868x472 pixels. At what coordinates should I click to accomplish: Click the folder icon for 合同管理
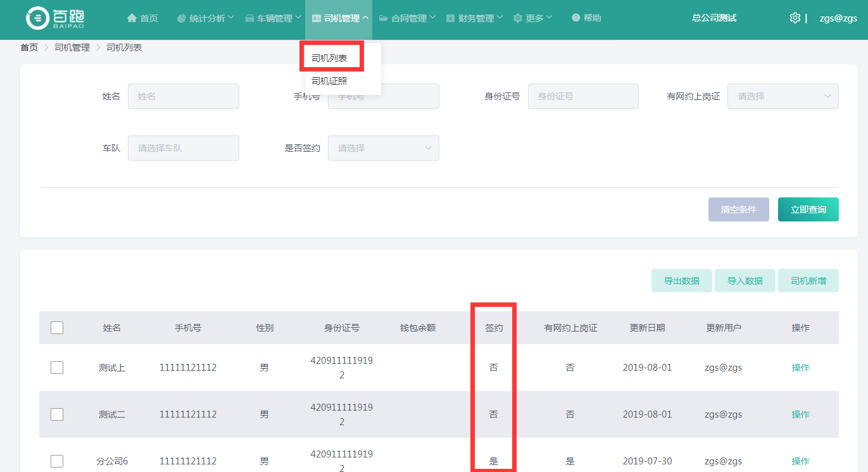click(x=384, y=18)
